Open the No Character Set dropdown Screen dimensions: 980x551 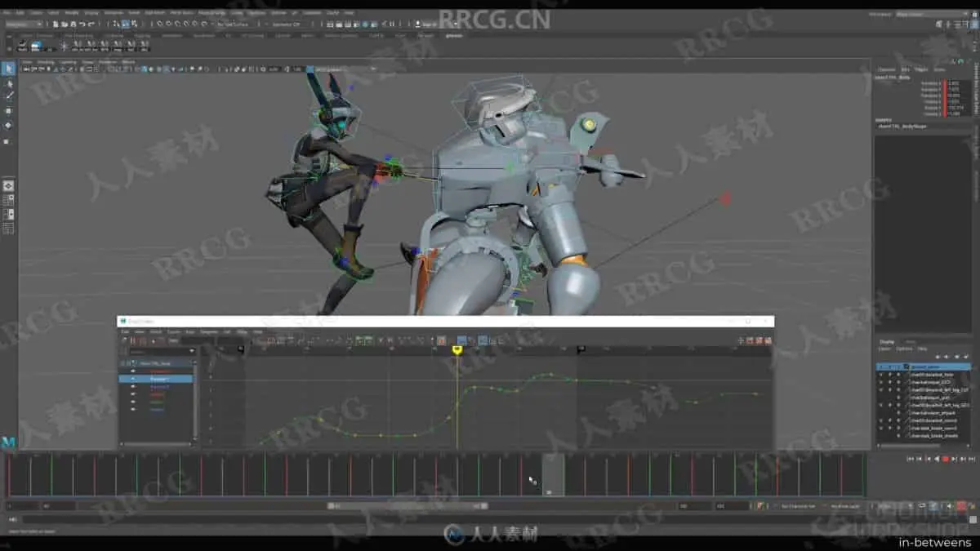pos(799,506)
